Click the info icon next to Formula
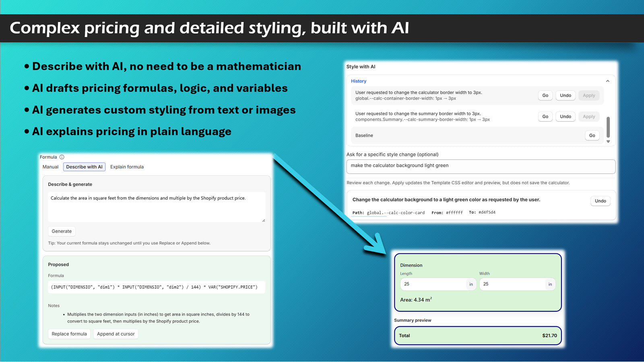The image size is (644, 362). tap(62, 157)
